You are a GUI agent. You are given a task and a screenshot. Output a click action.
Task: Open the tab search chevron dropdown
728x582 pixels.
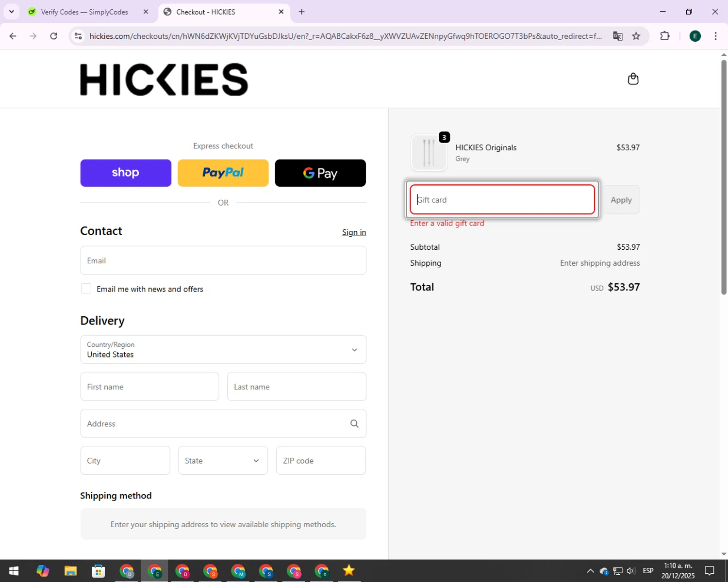tap(12, 12)
